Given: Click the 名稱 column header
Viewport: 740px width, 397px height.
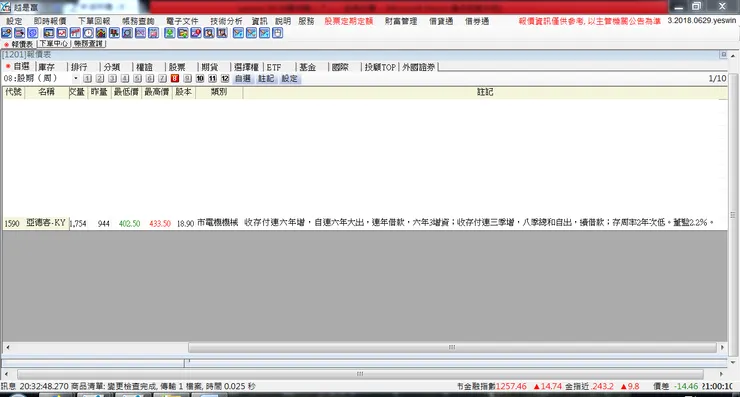Looking at the screenshot, I should [46, 92].
